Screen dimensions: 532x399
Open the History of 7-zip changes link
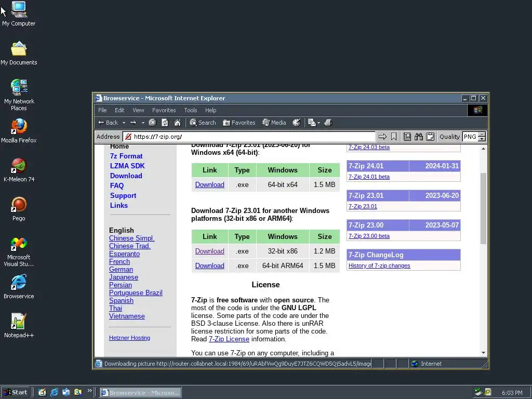379,265
